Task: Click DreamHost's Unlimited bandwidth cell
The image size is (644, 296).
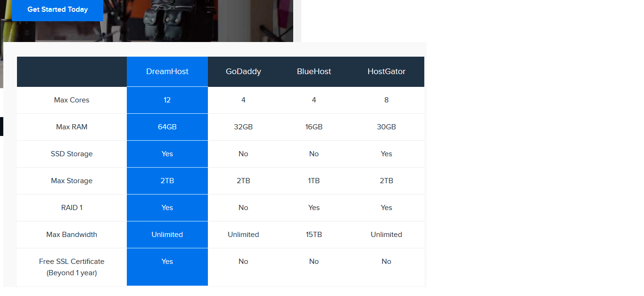Action: pyautogui.click(x=167, y=235)
